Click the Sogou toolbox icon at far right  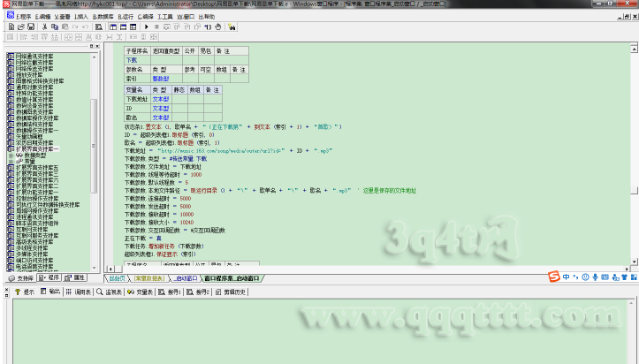click(x=634, y=277)
